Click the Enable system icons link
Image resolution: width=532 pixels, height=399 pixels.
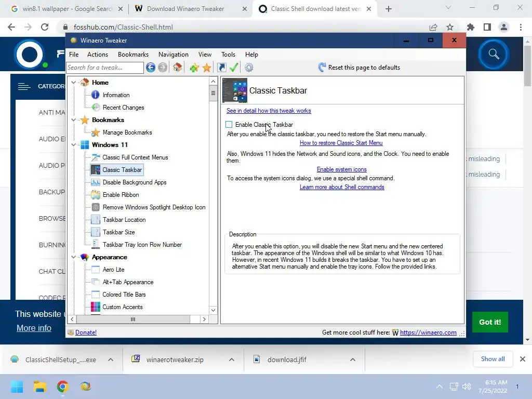click(342, 169)
